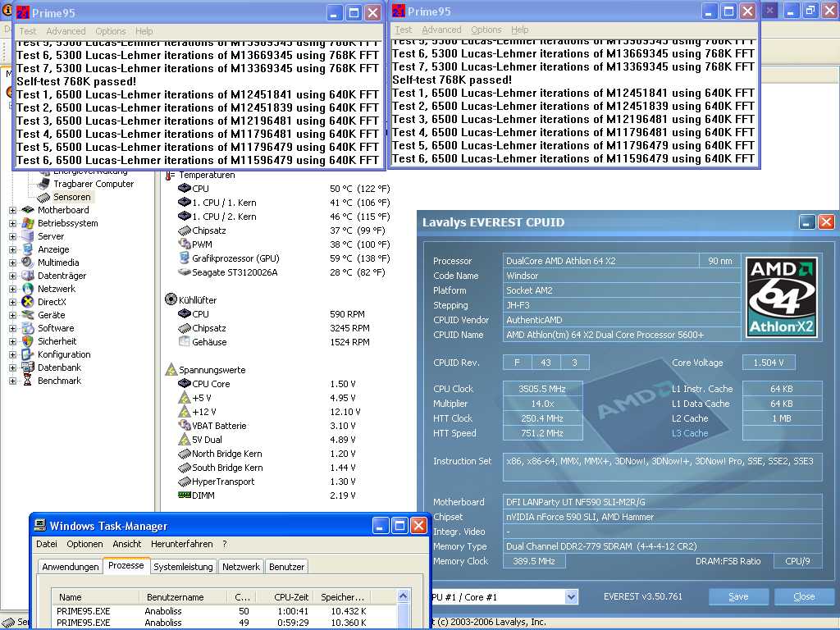Click the Sensoren chip icon in tree
Viewport: 840px width, 630px height.
click(44, 197)
